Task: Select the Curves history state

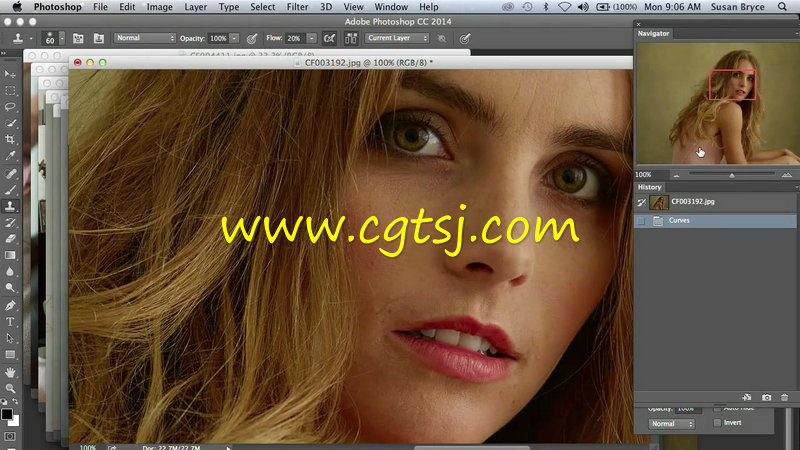Action: tap(715, 220)
